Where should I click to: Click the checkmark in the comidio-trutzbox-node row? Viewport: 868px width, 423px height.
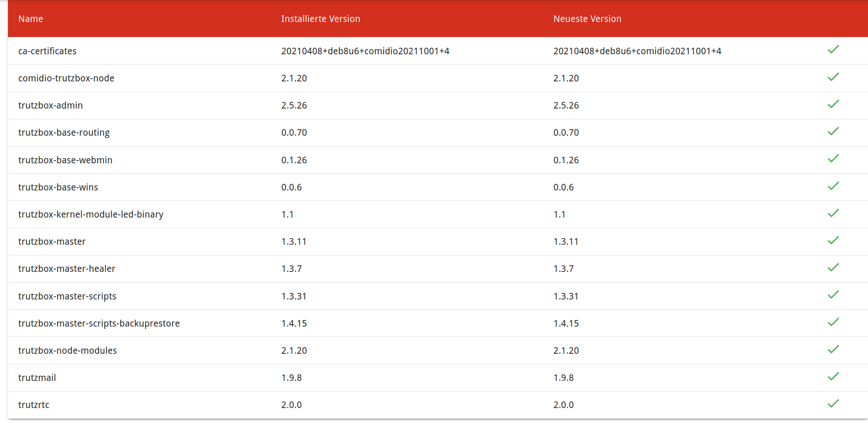tap(833, 77)
